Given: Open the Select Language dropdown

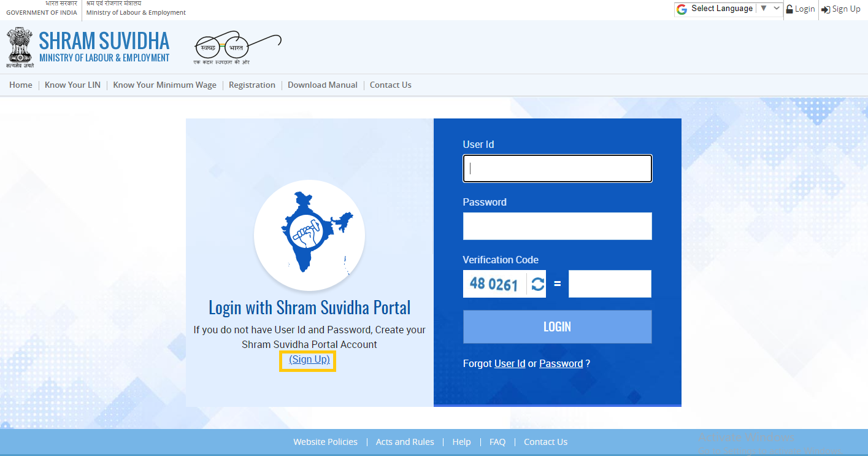Looking at the screenshot, I should (x=728, y=9).
